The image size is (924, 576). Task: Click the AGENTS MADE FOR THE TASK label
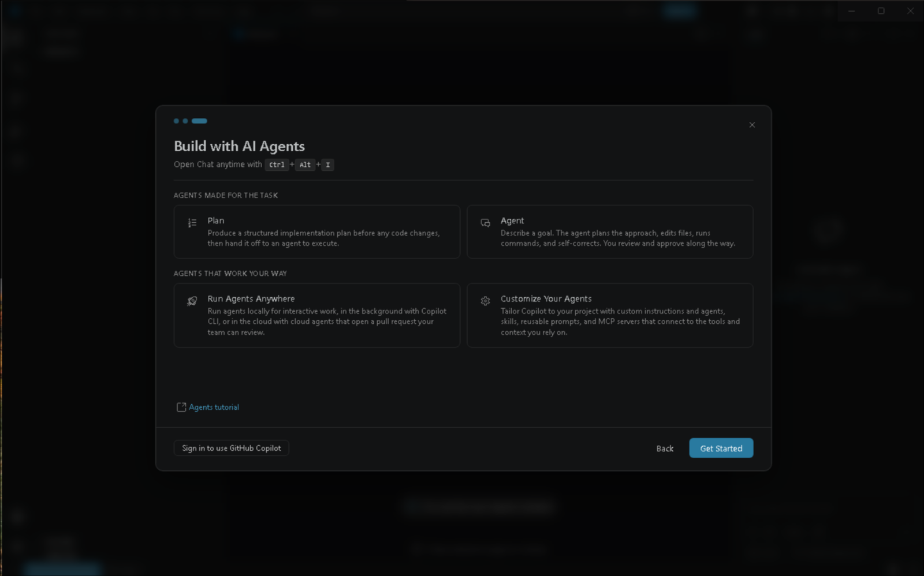226,195
